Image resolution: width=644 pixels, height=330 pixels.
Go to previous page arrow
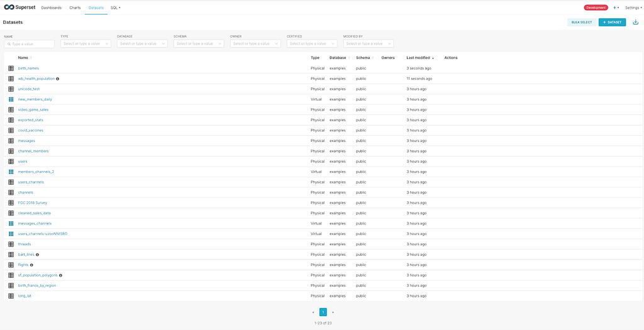click(x=314, y=312)
